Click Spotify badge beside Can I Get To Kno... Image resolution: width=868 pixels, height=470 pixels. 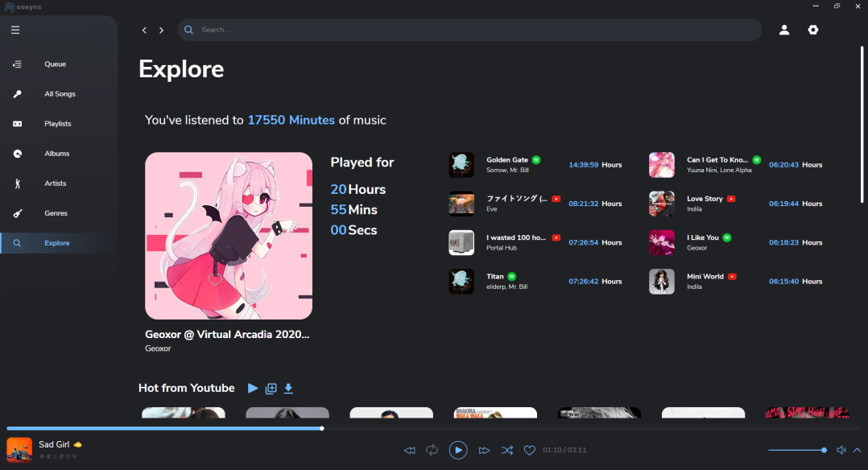(757, 160)
